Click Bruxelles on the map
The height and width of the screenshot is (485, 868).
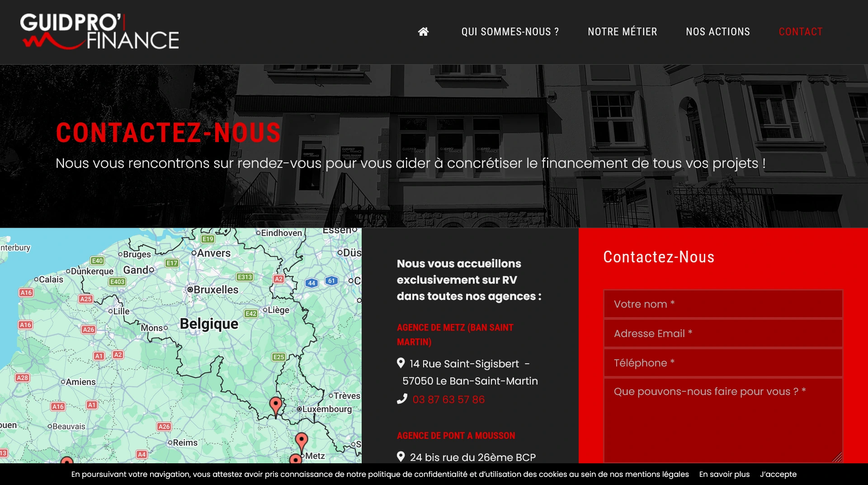pos(213,290)
